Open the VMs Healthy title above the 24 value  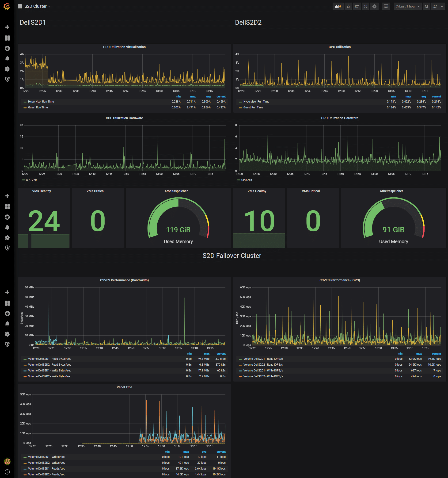42,191
